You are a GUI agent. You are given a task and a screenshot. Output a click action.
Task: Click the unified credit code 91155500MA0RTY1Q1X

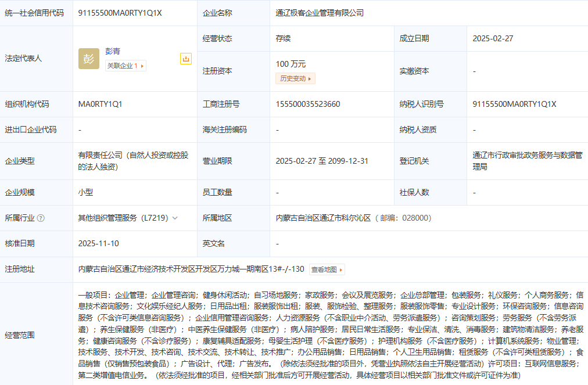coord(120,13)
